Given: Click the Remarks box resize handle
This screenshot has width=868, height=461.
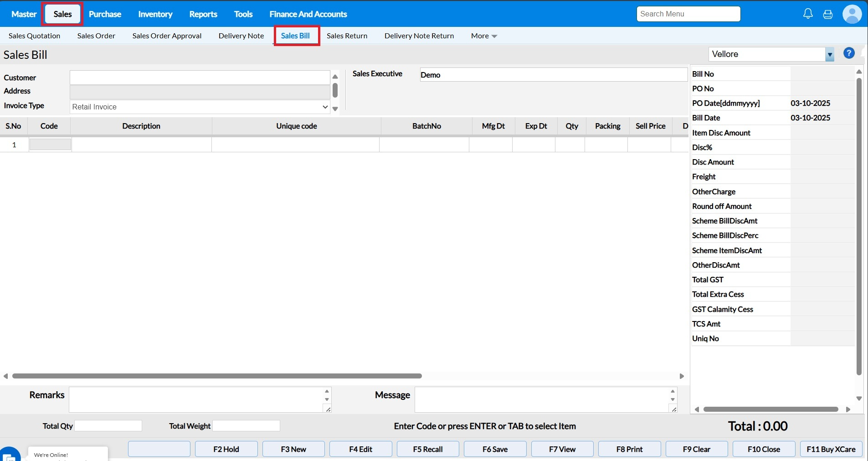Looking at the screenshot, I should (x=328, y=409).
